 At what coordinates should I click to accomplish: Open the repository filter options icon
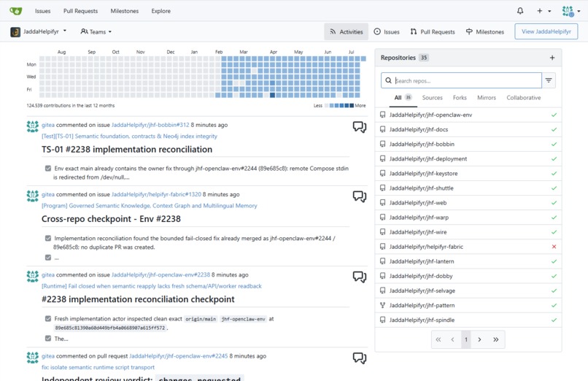click(x=549, y=80)
